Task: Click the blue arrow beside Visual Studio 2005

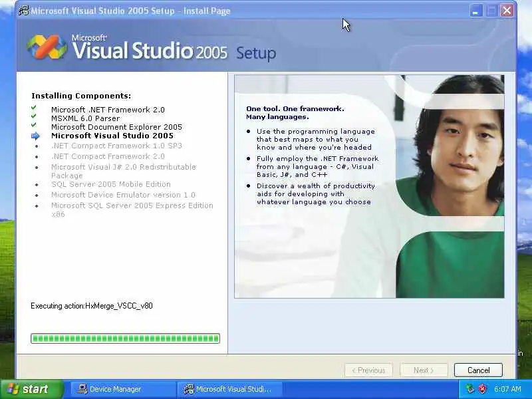Action: point(35,136)
